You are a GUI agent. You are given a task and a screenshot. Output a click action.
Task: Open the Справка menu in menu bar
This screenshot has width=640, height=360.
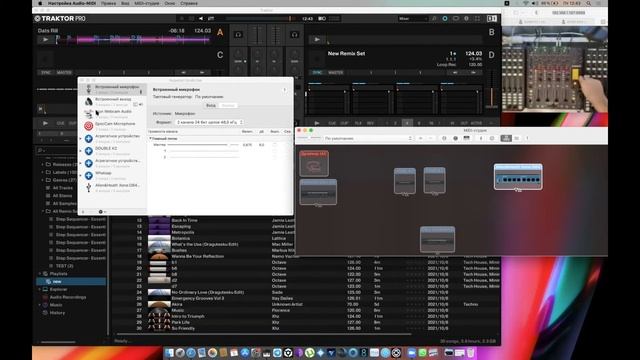(189, 3)
